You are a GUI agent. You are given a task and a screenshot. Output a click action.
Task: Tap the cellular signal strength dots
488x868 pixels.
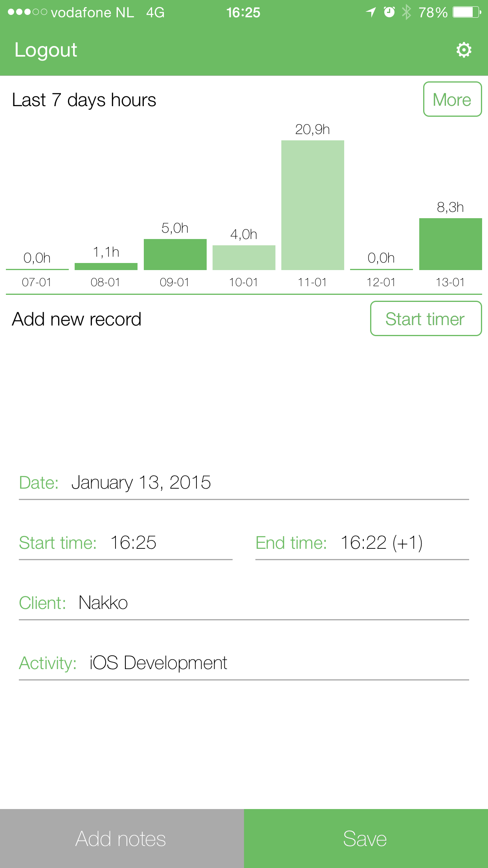pyautogui.click(x=27, y=12)
